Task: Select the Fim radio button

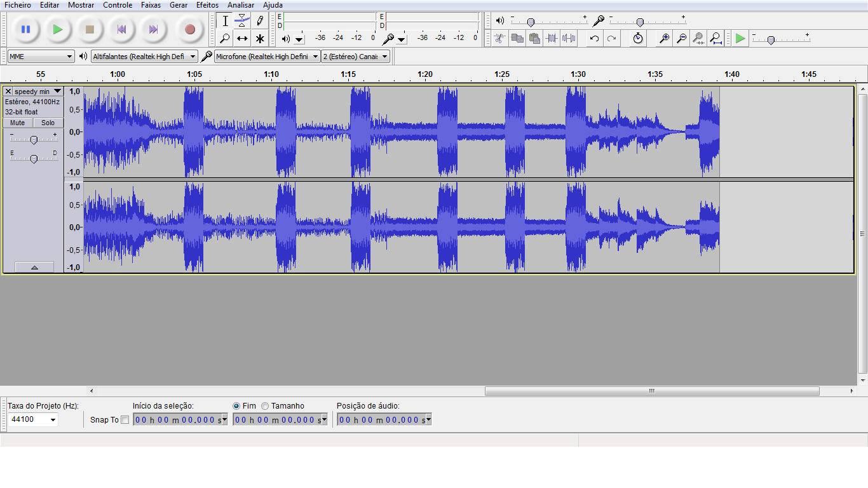Action: [236, 405]
